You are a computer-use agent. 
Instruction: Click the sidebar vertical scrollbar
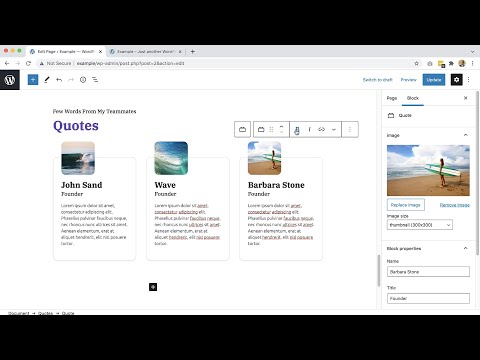pos(478,173)
